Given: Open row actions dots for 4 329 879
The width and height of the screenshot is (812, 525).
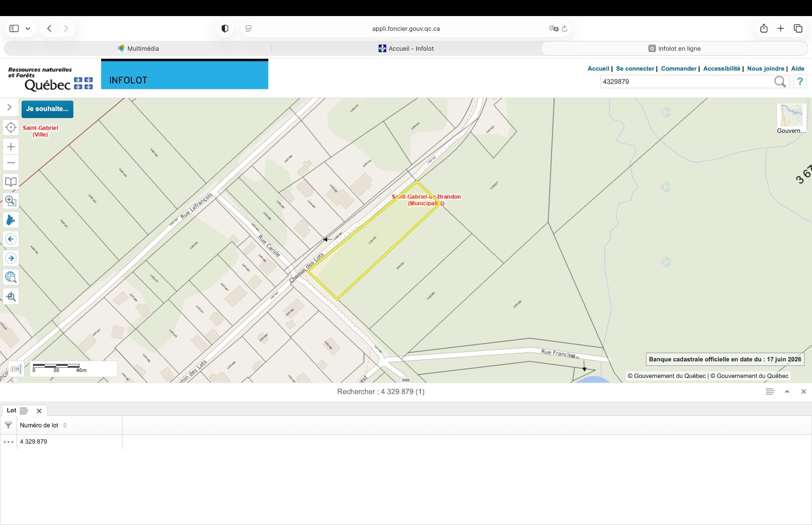Looking at the screenshot, I should coord(8,442).
